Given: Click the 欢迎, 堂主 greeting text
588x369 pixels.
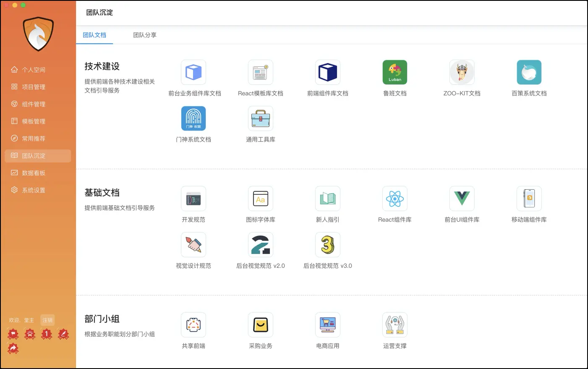Looking at the screenshot, I should click(x=21, y=320).
